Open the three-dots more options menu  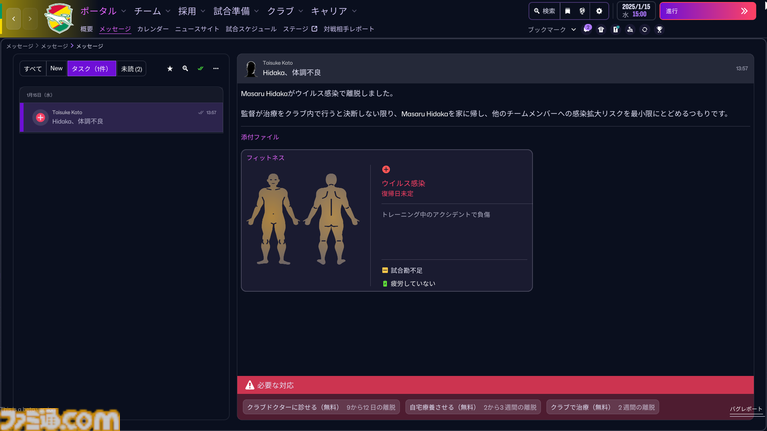[215, 69]
